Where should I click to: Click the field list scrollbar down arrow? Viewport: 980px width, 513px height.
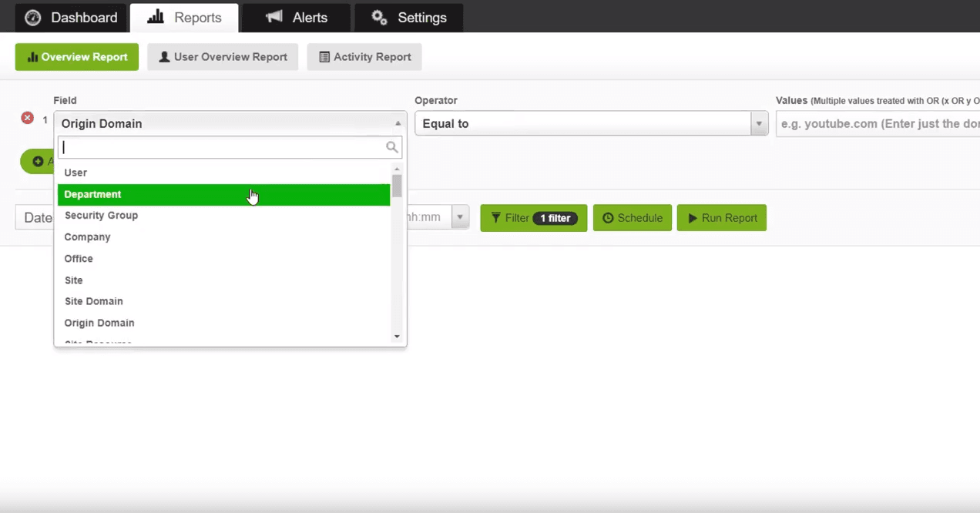point(397,336)
